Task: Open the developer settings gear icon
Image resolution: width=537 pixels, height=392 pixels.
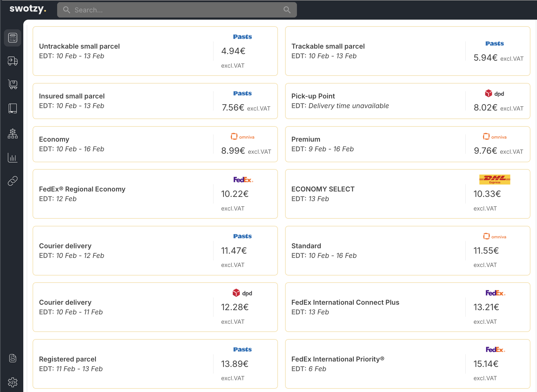Action: 13,382
